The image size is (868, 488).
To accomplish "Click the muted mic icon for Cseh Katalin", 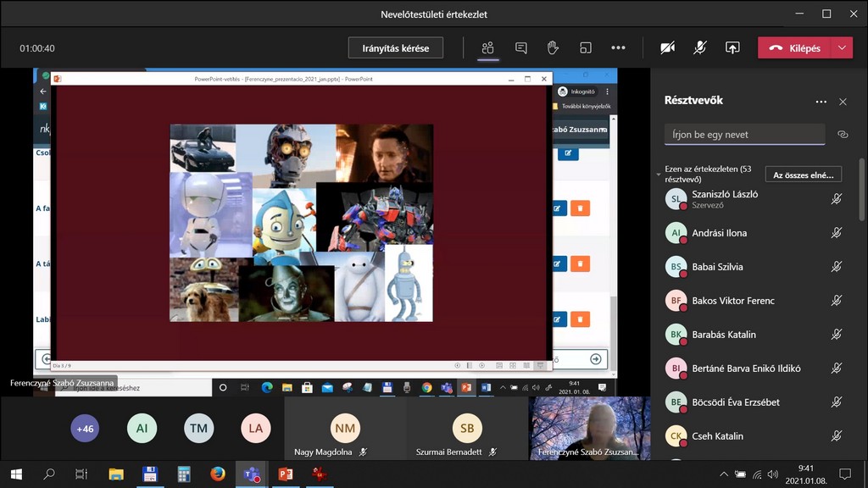I will (x=837, y=436).
